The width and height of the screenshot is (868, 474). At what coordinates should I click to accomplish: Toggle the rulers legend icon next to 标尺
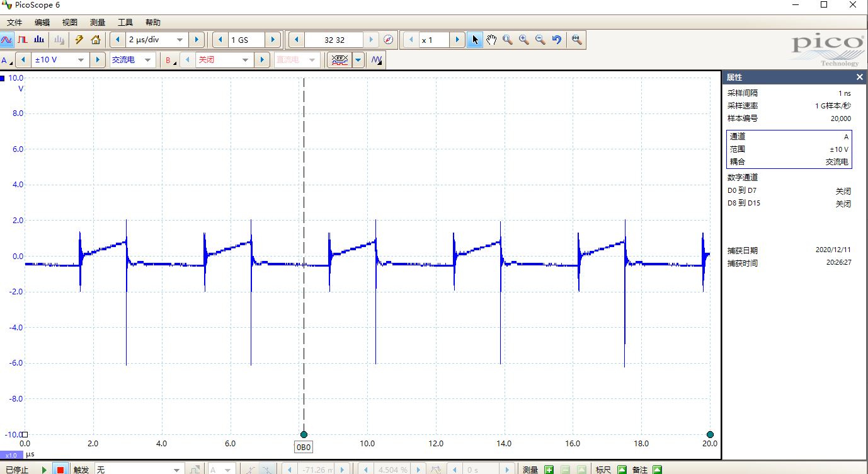(622, 470)
